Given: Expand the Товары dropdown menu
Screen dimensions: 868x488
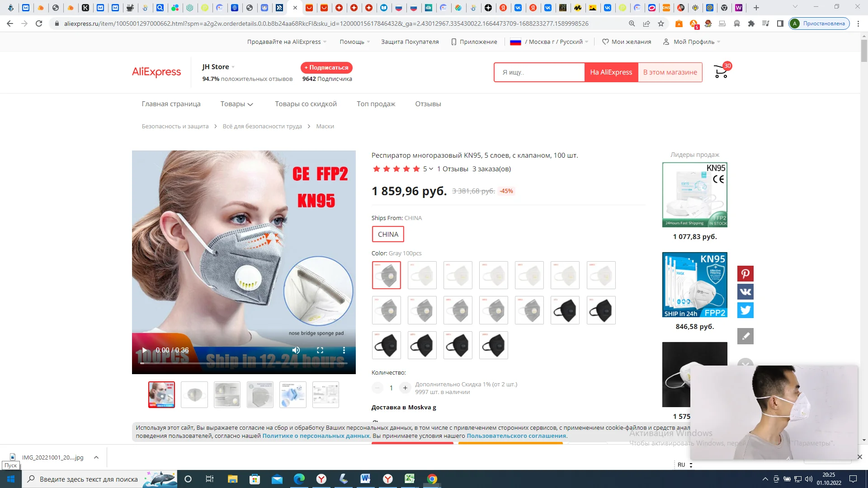Looking at the screenshot, I should coord(236,104).
